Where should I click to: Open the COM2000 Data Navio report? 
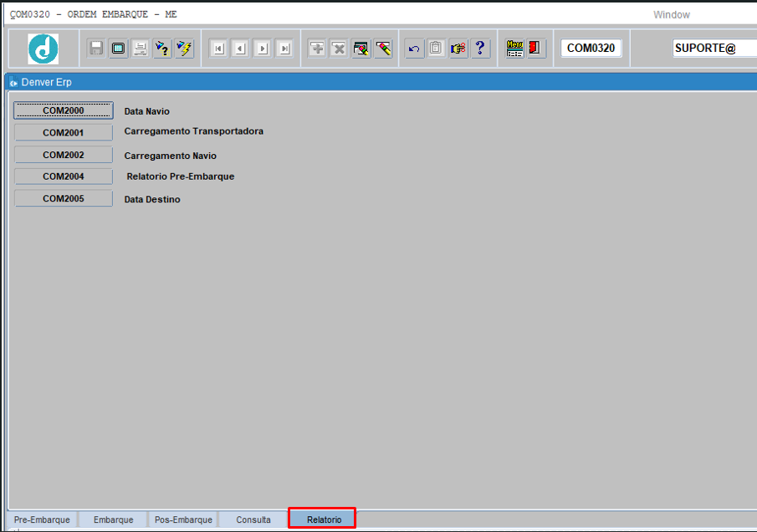64,110
